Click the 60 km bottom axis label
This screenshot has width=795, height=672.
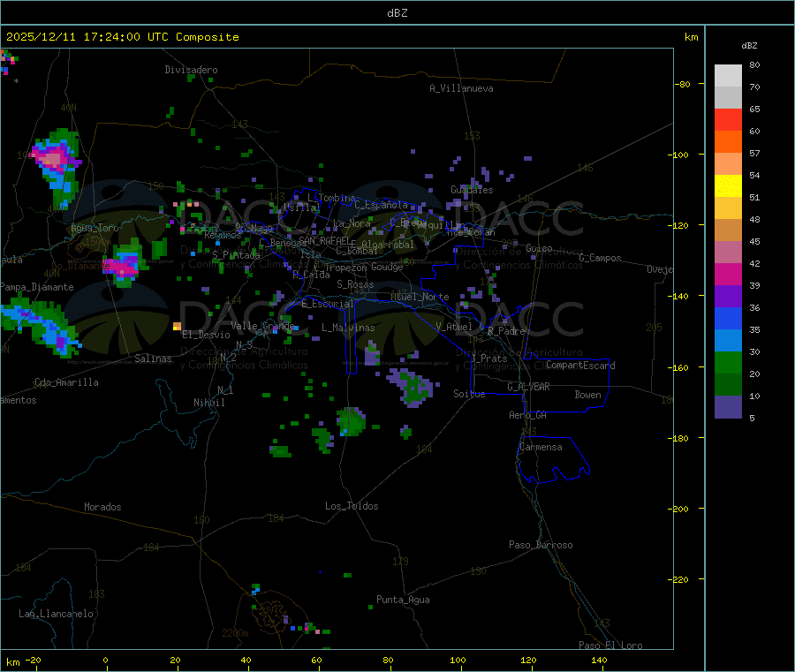316,660
